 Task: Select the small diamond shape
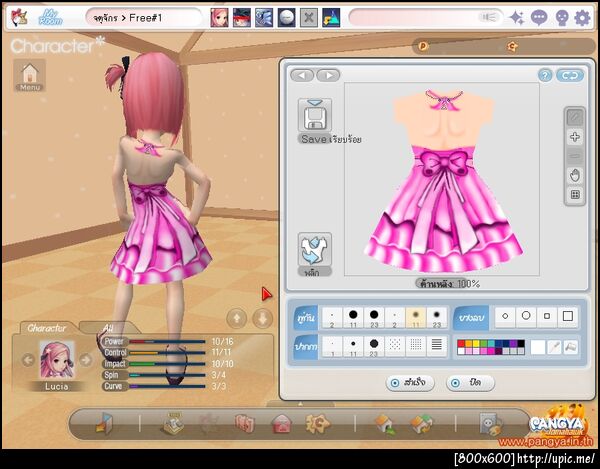(505, 317)
